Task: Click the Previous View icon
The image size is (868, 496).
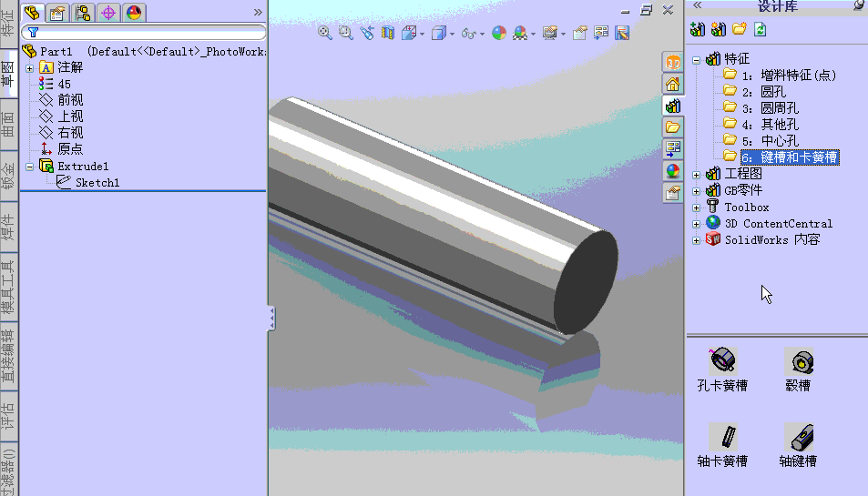Action: click(x=367, y=33)
